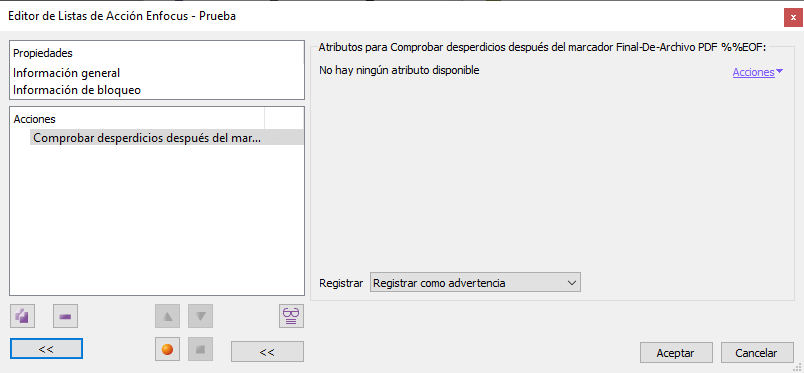
Task: Click the << button next to the stop square
Action: [267, 352]
